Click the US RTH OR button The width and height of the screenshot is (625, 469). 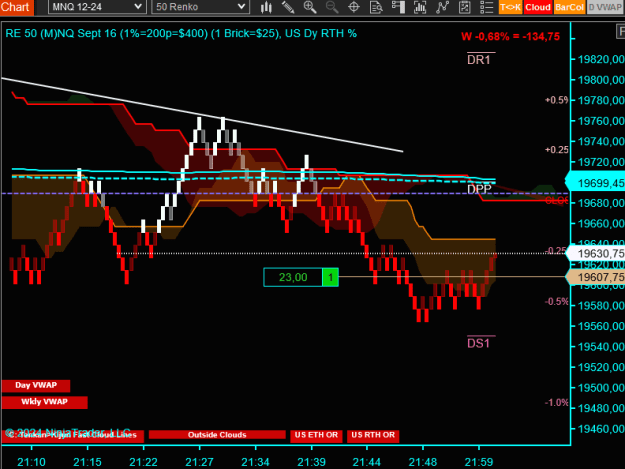373,435
